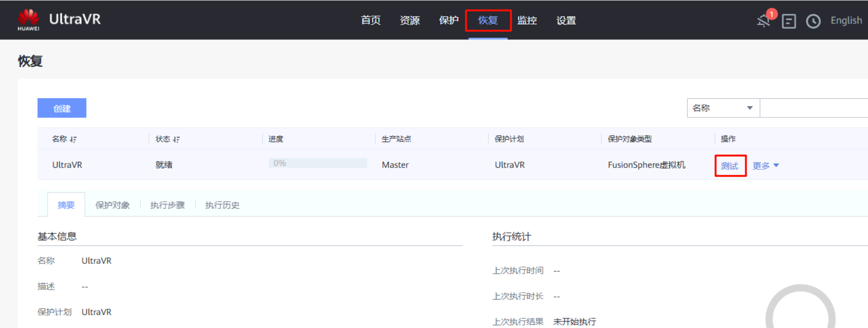The image size is (868, 328).
Task: Switch to the 执行步骤 tab
Action: point(167,205)
